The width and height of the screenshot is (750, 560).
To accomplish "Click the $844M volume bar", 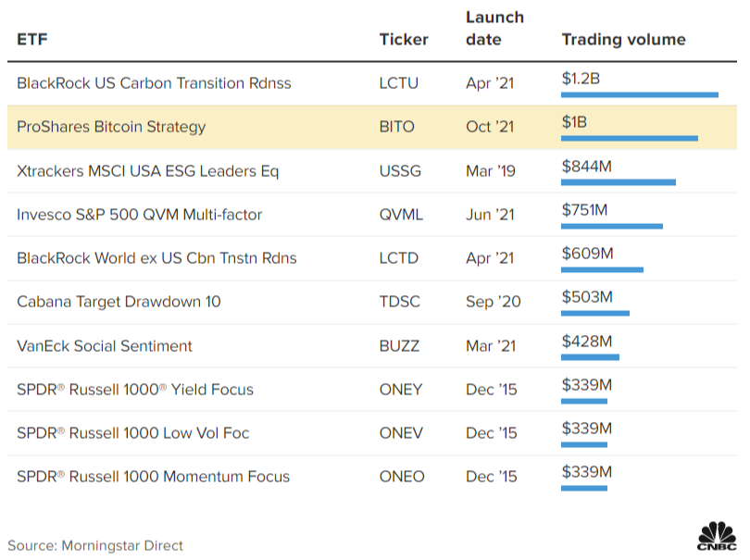I will pyautogui.click(x=619, y=182).
